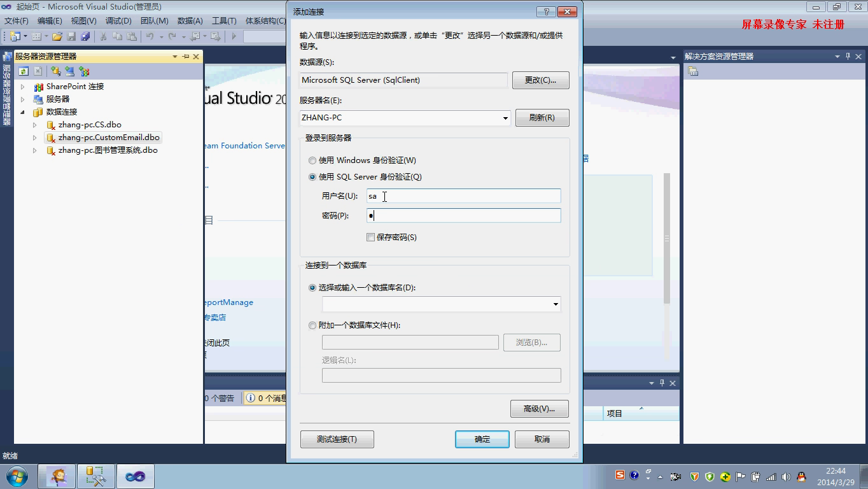Click the Sogou input method tray icon
This screenshot has height=489, width=868.
[620, 475]
